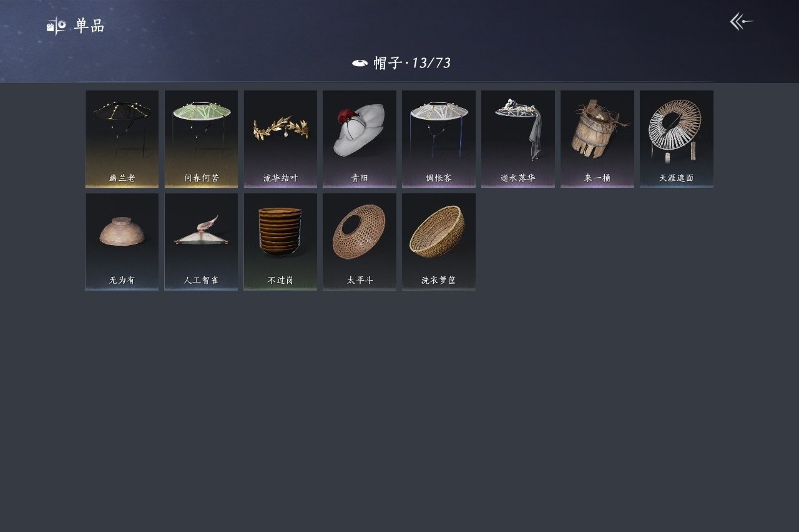Pick the 太平斗 woven basket hat

[x=360, y=241]
